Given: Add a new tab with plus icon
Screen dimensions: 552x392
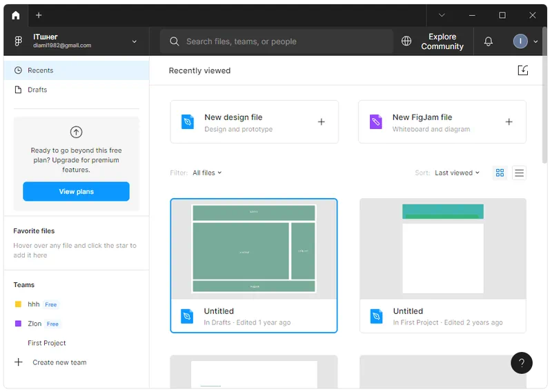Looking at the screenshot, I should pyautogui.click(x=39, y=15).
